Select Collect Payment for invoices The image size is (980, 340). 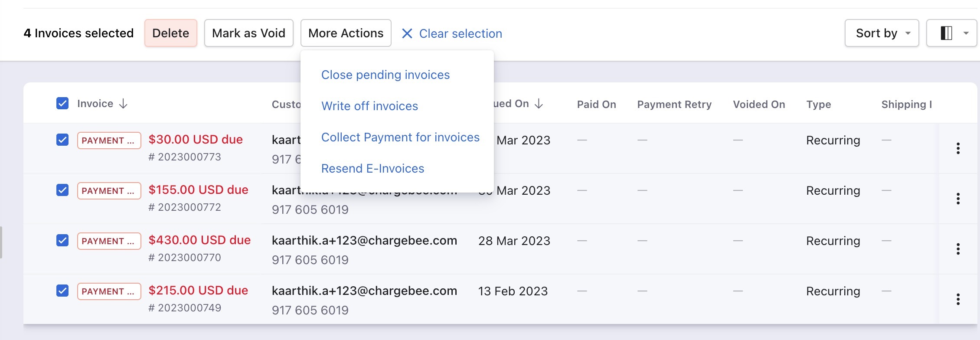400,137
